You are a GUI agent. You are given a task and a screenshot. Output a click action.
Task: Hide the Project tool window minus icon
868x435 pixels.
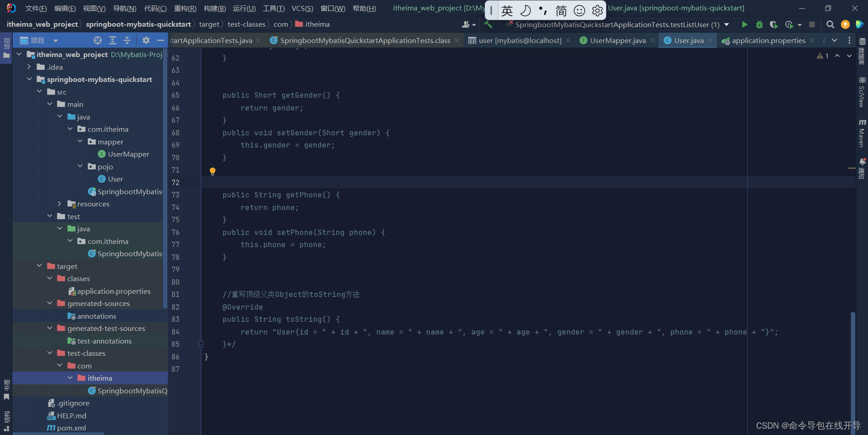(160, 40)
